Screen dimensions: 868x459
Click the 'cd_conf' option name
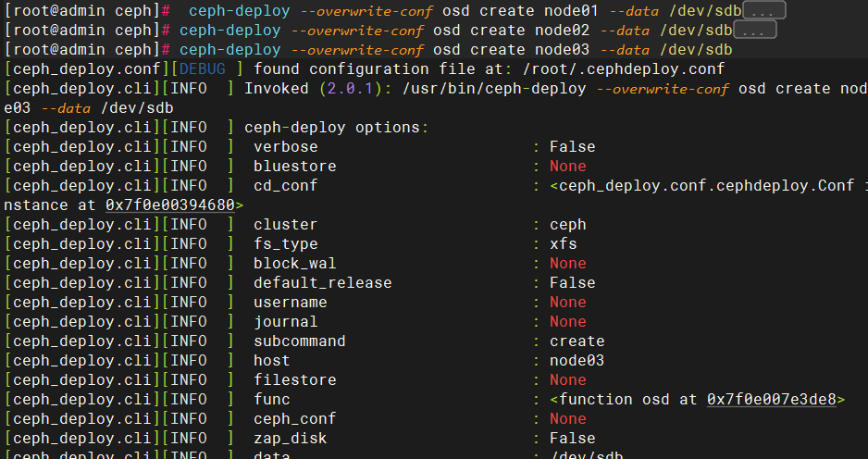pos(286,185)
